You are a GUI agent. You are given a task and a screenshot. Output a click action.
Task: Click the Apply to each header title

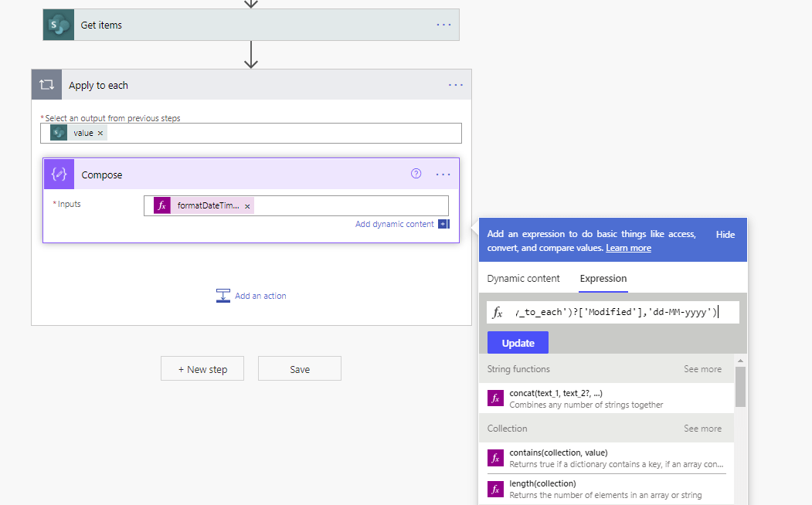(98, 86)
